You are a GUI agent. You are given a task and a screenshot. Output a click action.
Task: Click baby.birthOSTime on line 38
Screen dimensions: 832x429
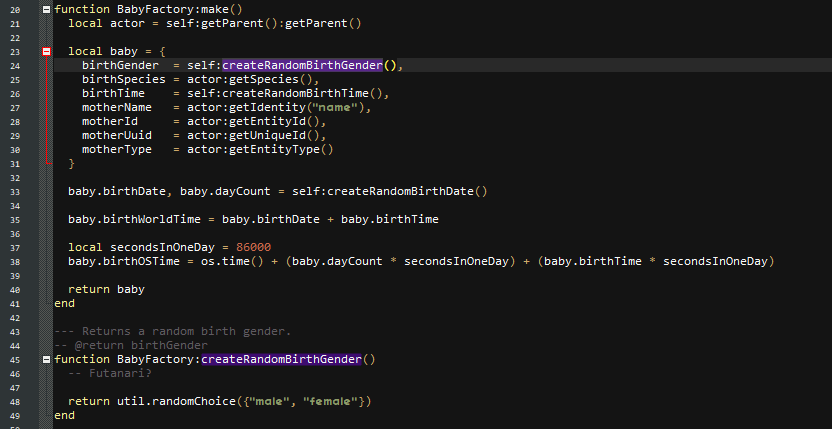[124, 261]
